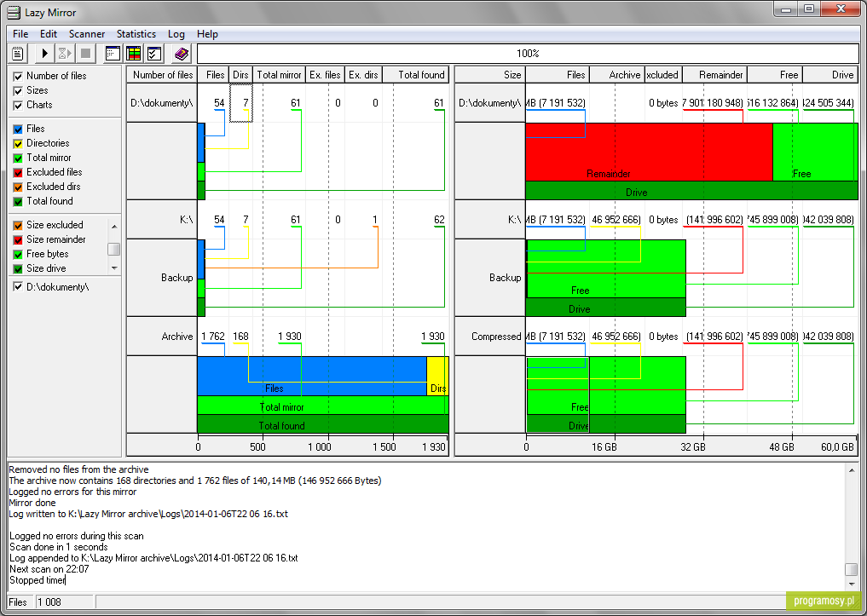Click the Free column header
Image resolution: width=867 pixels, height=616 pixels.
pos(775,75)
